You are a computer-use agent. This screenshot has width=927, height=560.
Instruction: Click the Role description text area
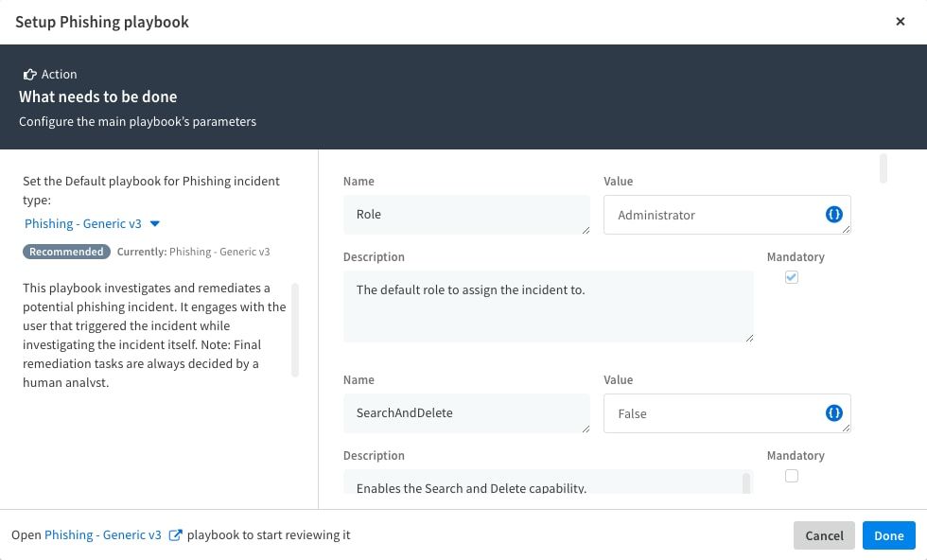(549, 306)
